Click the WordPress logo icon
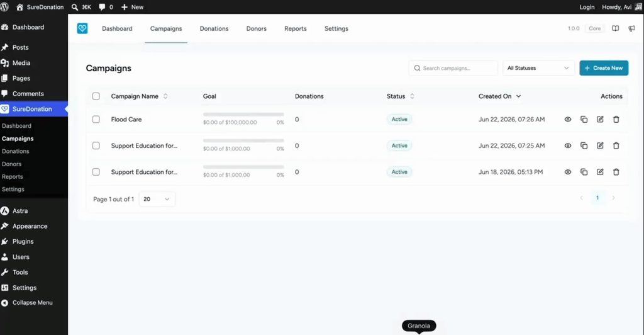The height and width of the screenshot is (335, 644). (x=4, y=7)
